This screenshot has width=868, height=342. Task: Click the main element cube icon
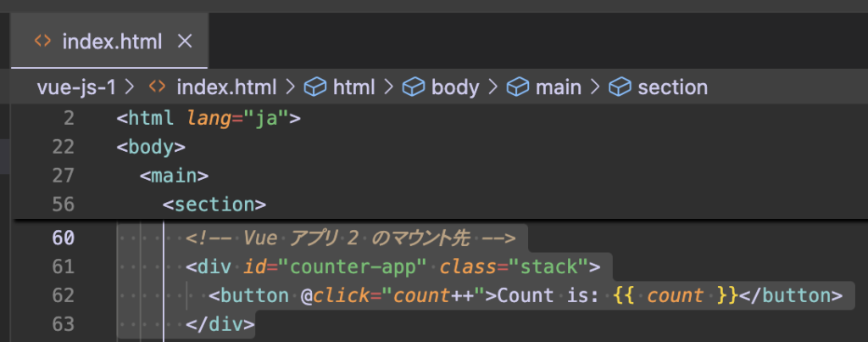pyautogui.click(x=518, y=87)
